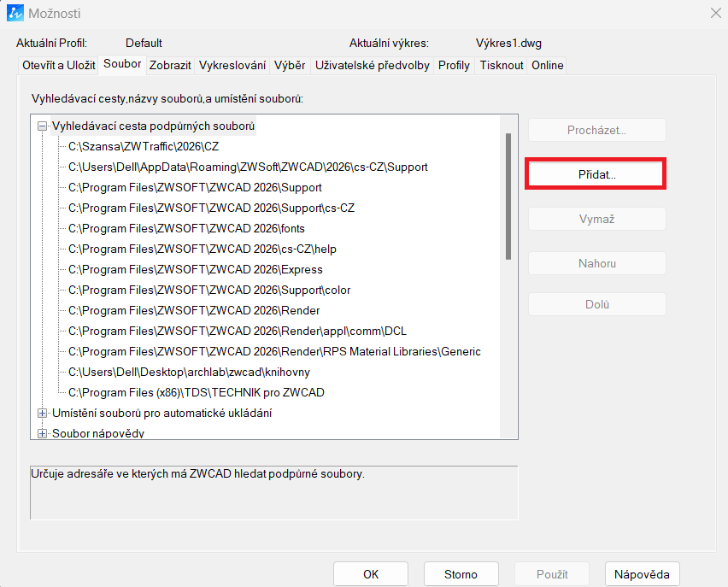The width and height of the screenshot is (728, 587).
Task: Open help via Nápověda button
Action: tap(642, 574)
